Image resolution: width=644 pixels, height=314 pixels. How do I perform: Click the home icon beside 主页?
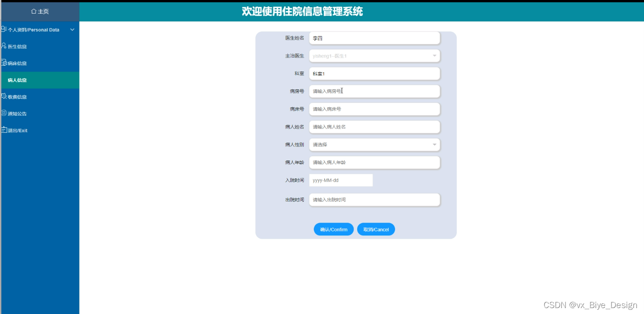[x=33, y=11]
